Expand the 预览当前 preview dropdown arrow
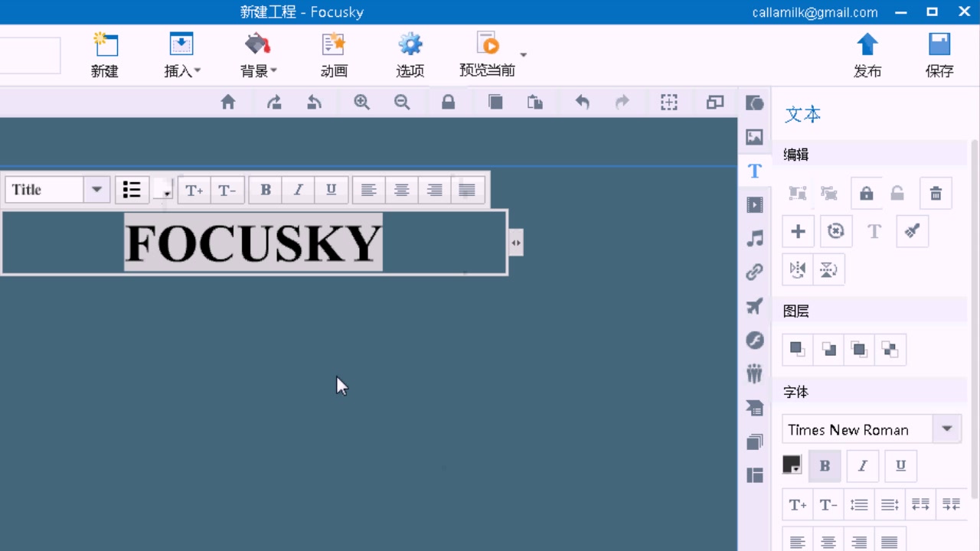 pos(523,55)
